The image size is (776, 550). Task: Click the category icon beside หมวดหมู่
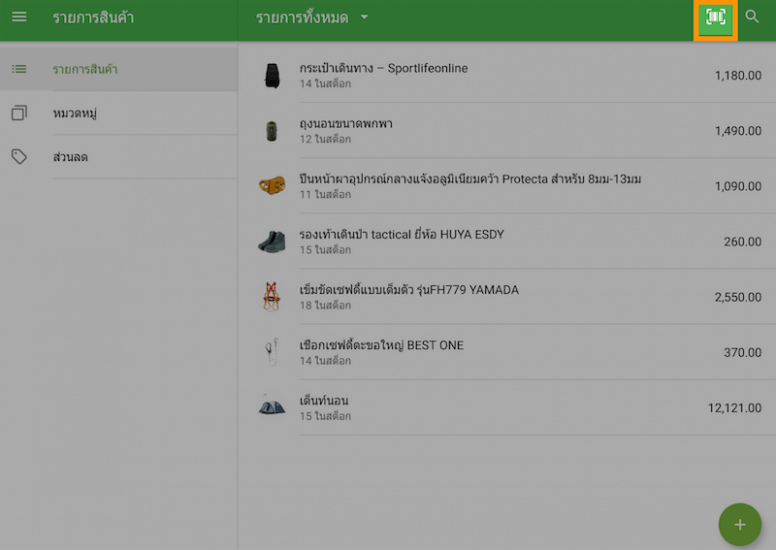click(x=19, y=113)
